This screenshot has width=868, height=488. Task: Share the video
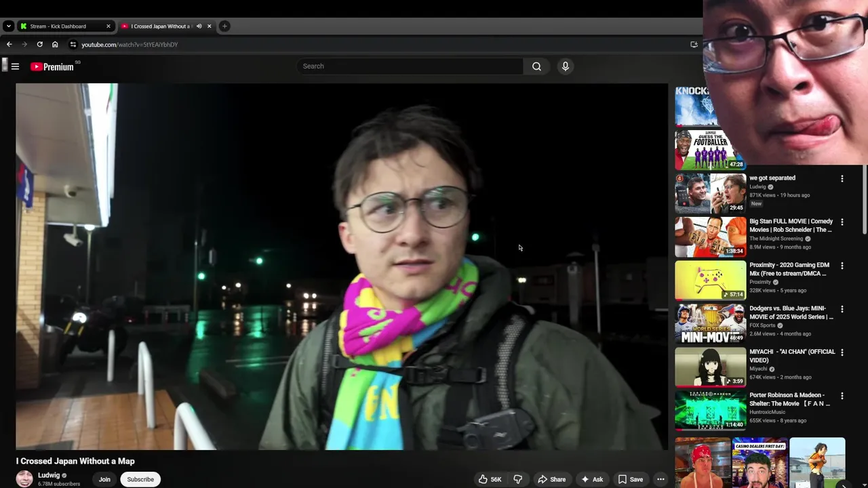click(551, 479)
